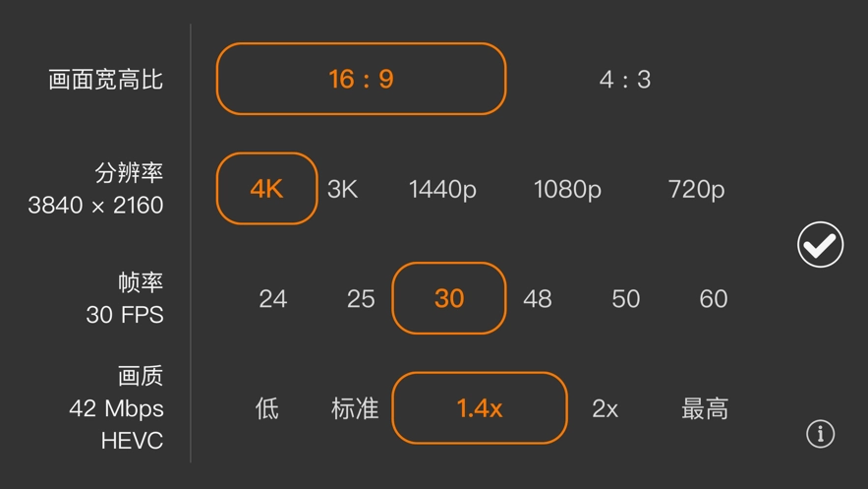Open the info icon details
Screen dimensions: 868x489
coord(820,434)
